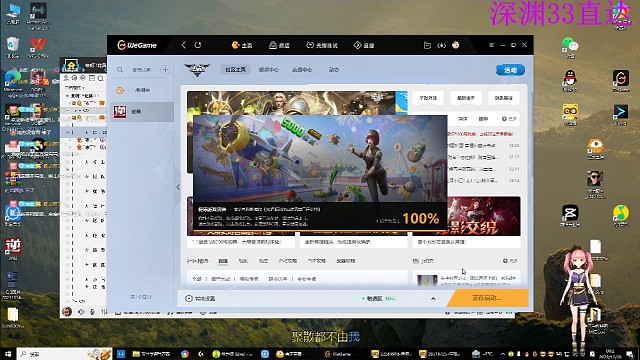Open the folder icon in WeGame title bar
The height and width of the screenshot is (360, 640).
427,45
